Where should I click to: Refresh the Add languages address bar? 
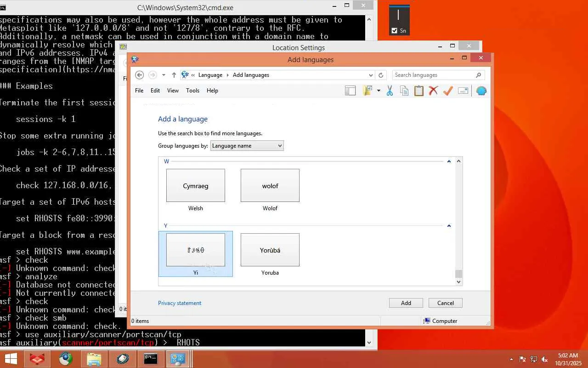(381, 75)
